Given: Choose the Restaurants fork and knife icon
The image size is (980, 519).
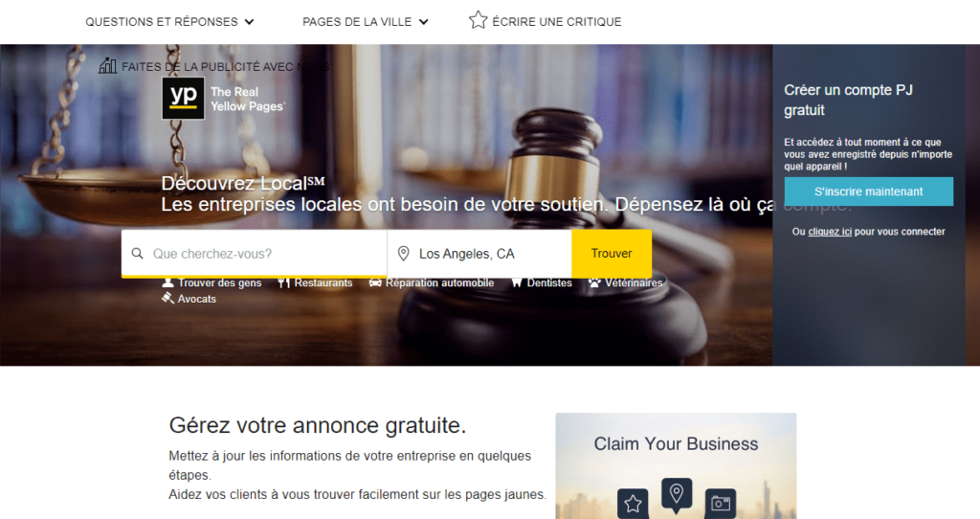Looking at the screenshot, I should pyautogui.click(x=283, y=282).
